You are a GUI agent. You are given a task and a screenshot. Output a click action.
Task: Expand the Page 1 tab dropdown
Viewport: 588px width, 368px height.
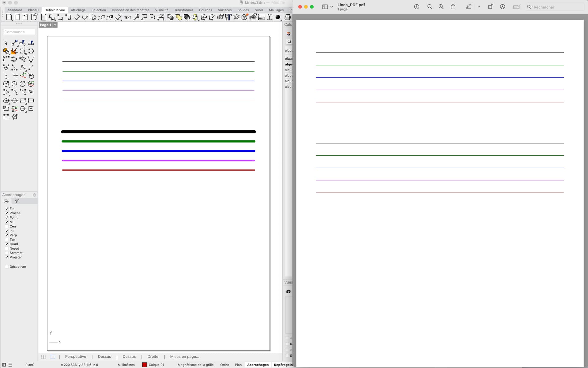55,25
